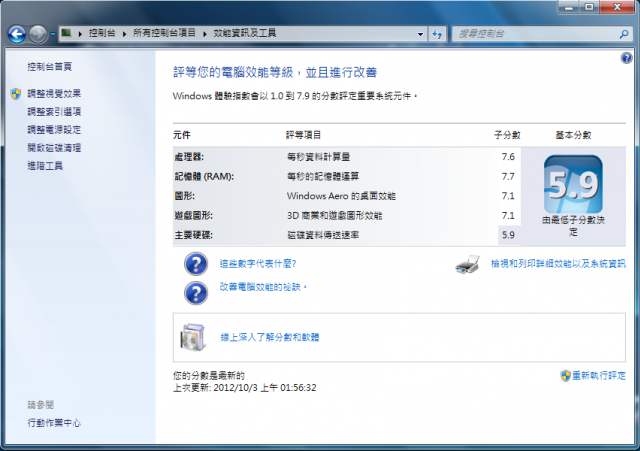Click the question icon beside 這些數字代表什麼

(x=196, y=264)
